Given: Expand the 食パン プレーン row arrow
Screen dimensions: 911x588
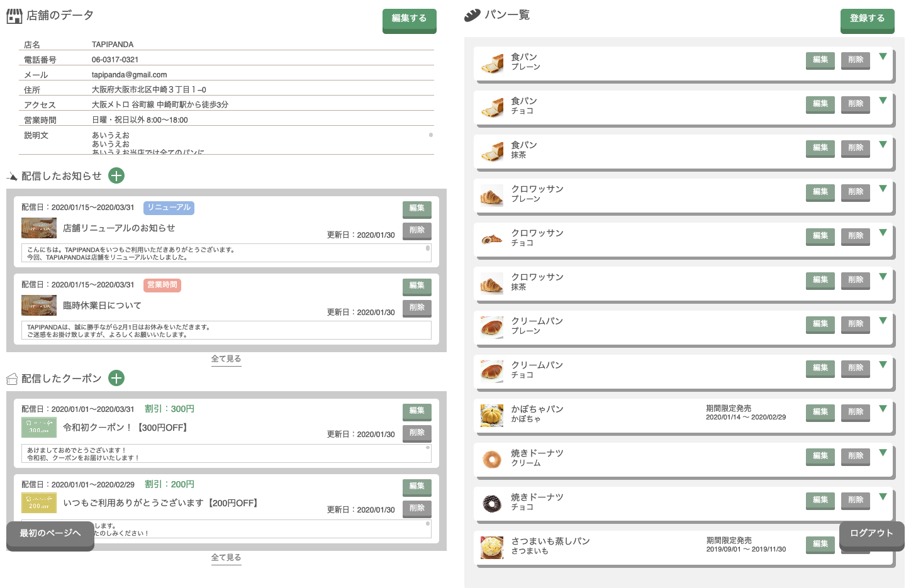Looking at the screenshot, I should pyautogui.click(x=883, y=57).
